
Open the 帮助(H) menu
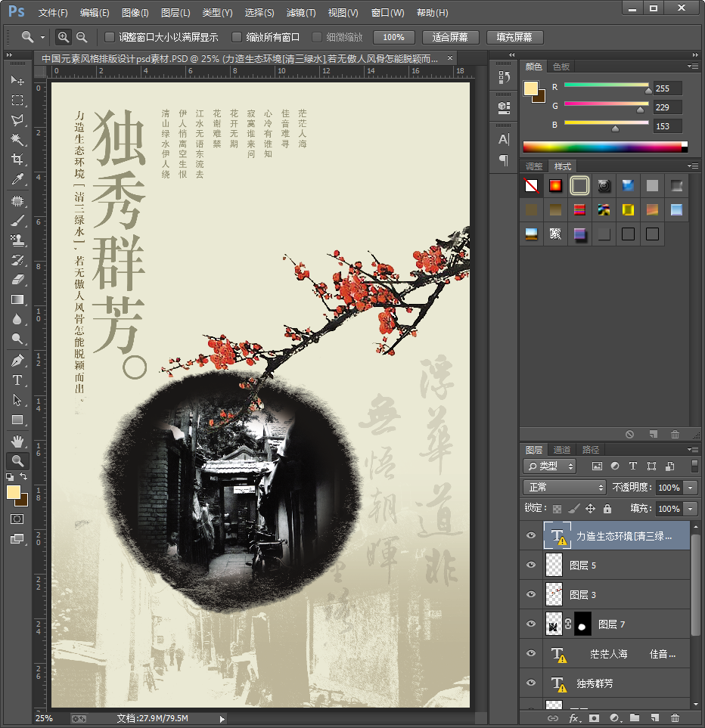[433, 13]
